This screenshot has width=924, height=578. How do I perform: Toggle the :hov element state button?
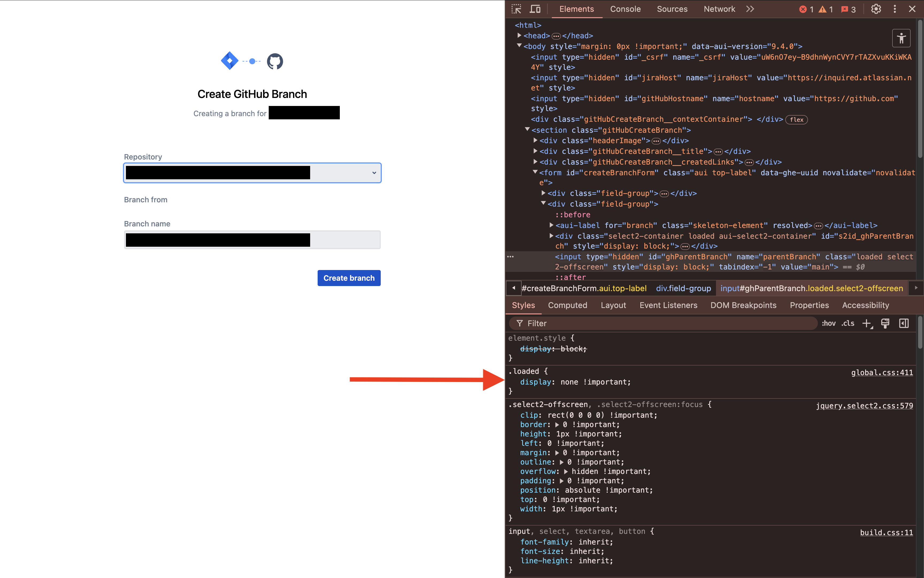pos(829,324)
